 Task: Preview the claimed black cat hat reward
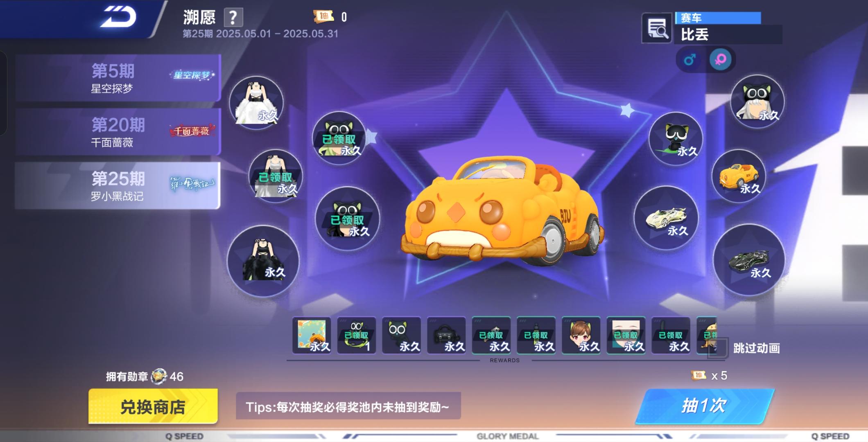point(339,138)
